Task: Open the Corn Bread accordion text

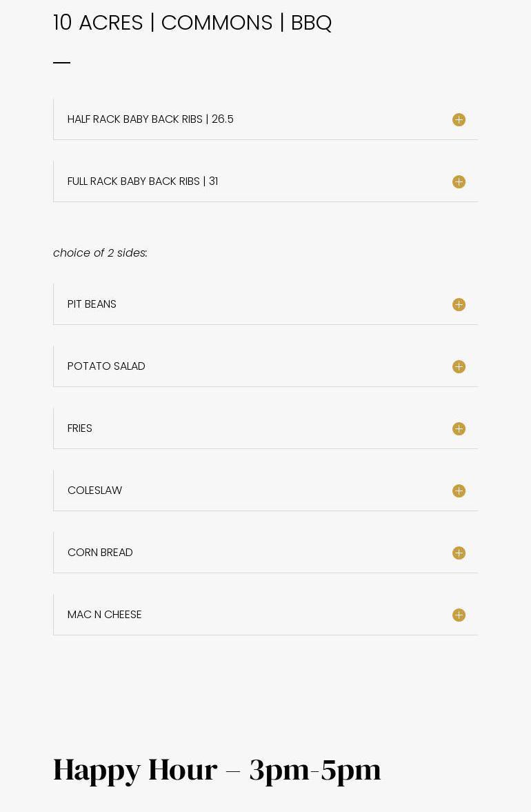Action: 100,553
